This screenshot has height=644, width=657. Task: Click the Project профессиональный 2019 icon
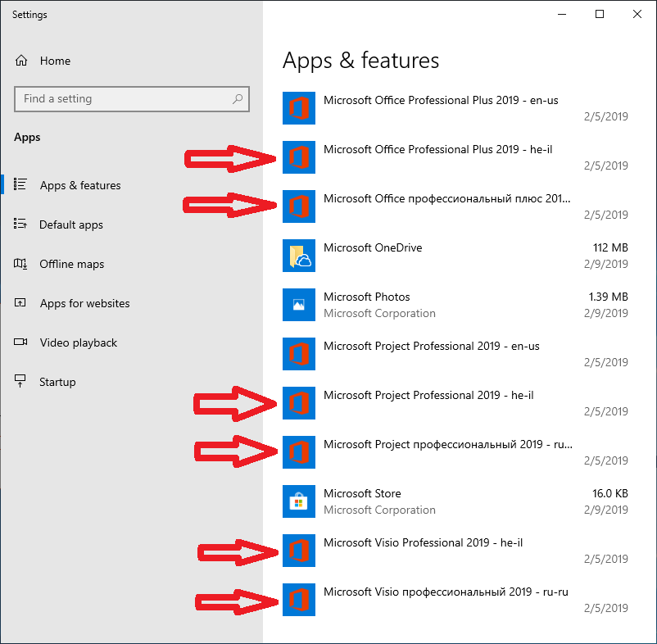(299, 452)
